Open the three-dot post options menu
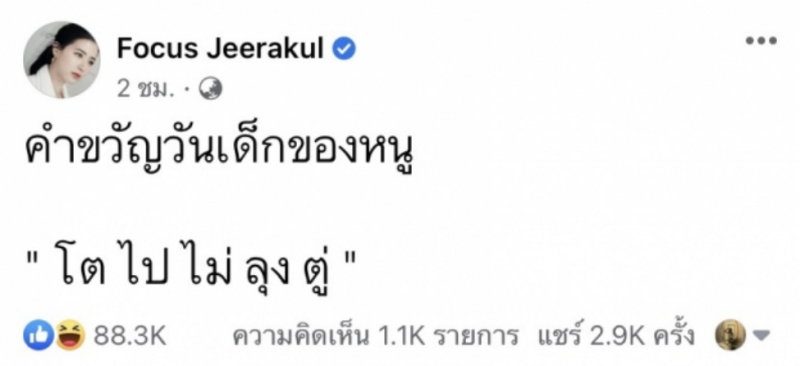Viewport: 800px width, 366px height. [x=761, y=41]
